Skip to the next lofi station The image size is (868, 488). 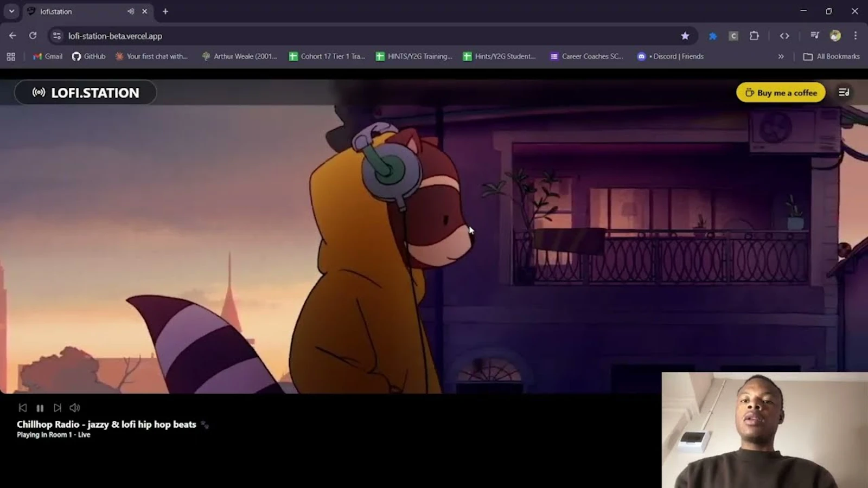[58, 408]
